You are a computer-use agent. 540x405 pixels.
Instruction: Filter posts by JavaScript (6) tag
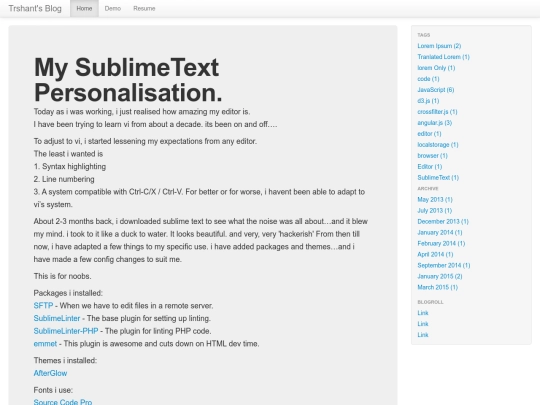coord(436,90)
